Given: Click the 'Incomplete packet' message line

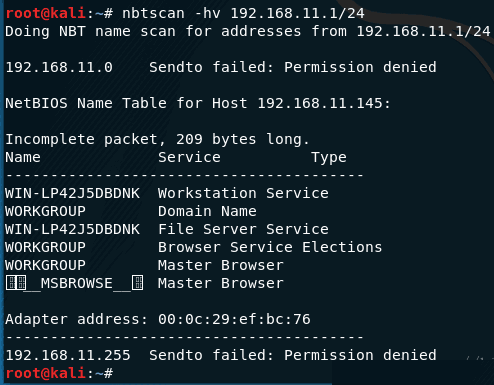Looking at the screenshot, I should [157, 139].
